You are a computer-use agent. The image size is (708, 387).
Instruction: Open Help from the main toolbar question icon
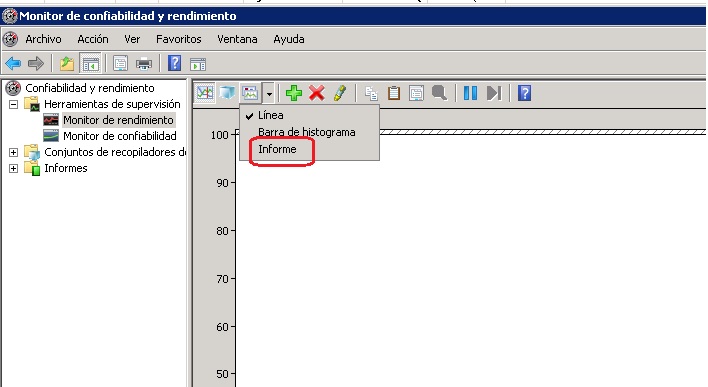coord(174,63)
